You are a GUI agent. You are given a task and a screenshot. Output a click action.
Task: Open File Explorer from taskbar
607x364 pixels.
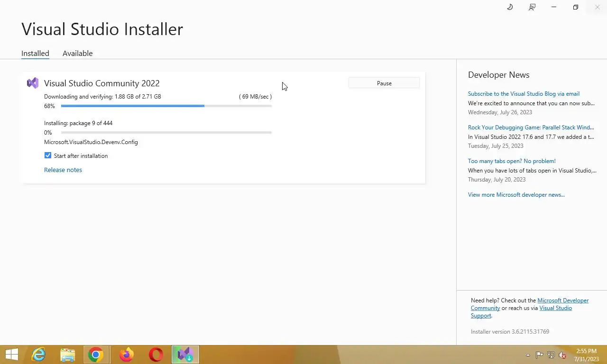[68, 355]
